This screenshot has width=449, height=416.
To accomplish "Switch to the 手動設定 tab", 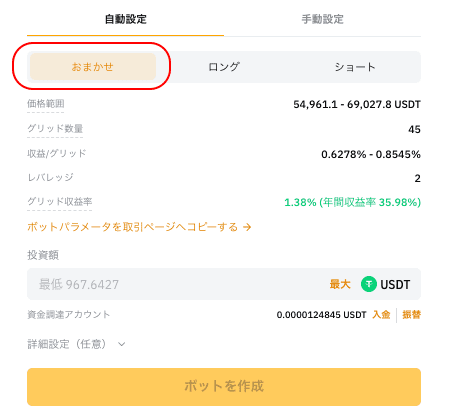I will tap(322, 19).
